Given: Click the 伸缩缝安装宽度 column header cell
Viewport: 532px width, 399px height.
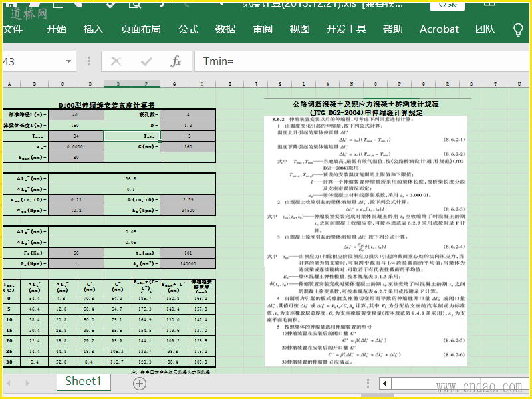Looking at the screenshot, I should (x=201, y=287).
